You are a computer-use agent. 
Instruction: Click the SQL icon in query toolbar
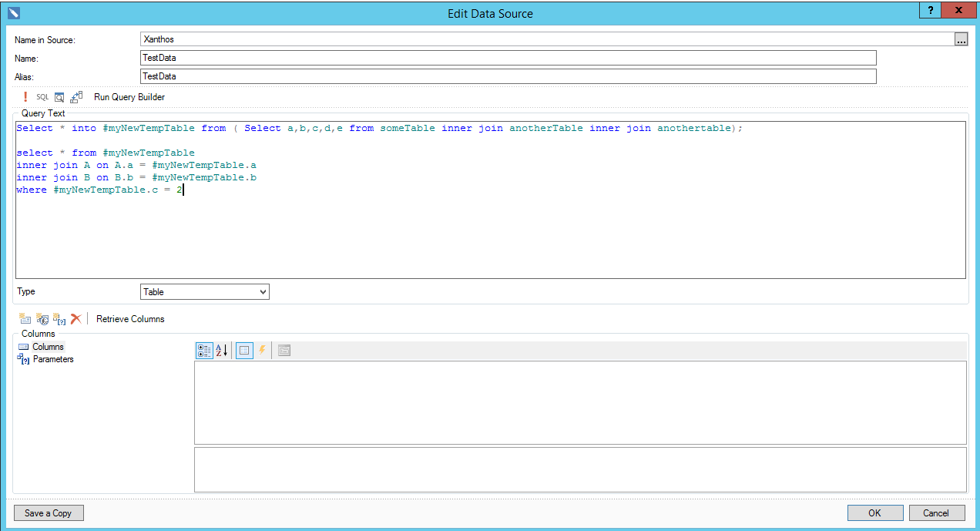tap(42, 97)
